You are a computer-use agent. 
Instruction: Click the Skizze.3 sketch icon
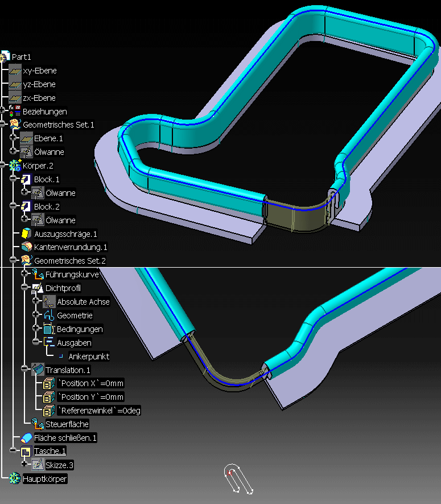point(38,465)
